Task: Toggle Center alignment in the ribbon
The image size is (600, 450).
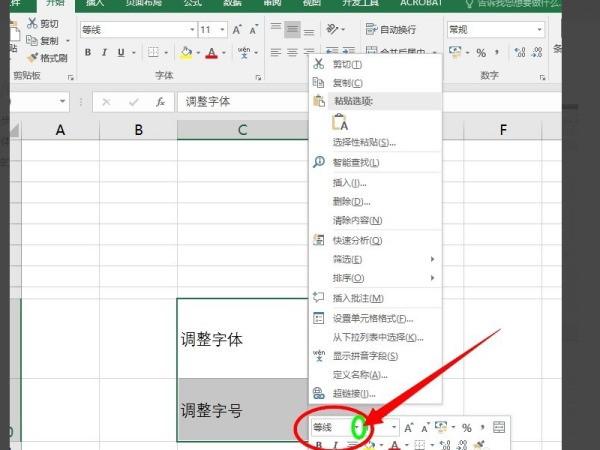Action: pyautogui.click(x=292, y=52)
